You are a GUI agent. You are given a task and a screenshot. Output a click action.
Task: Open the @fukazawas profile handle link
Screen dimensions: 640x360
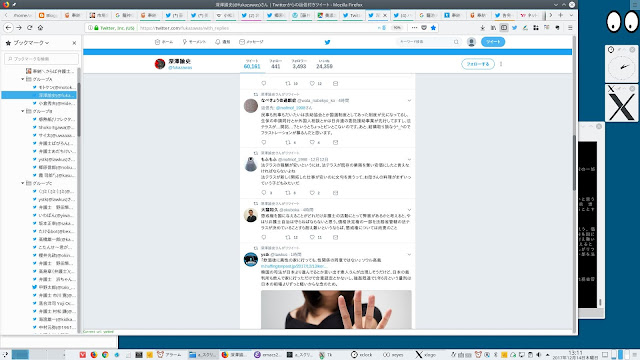click(x=180, y=68)
